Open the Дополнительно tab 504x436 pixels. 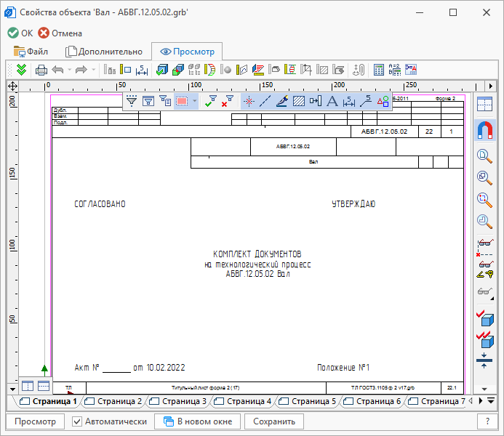104,52
